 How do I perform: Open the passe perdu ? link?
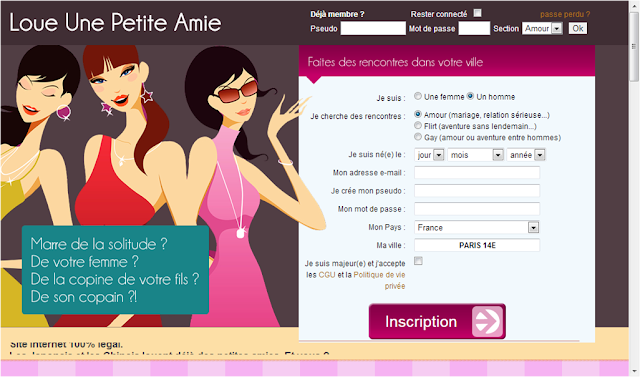(565, 14)
